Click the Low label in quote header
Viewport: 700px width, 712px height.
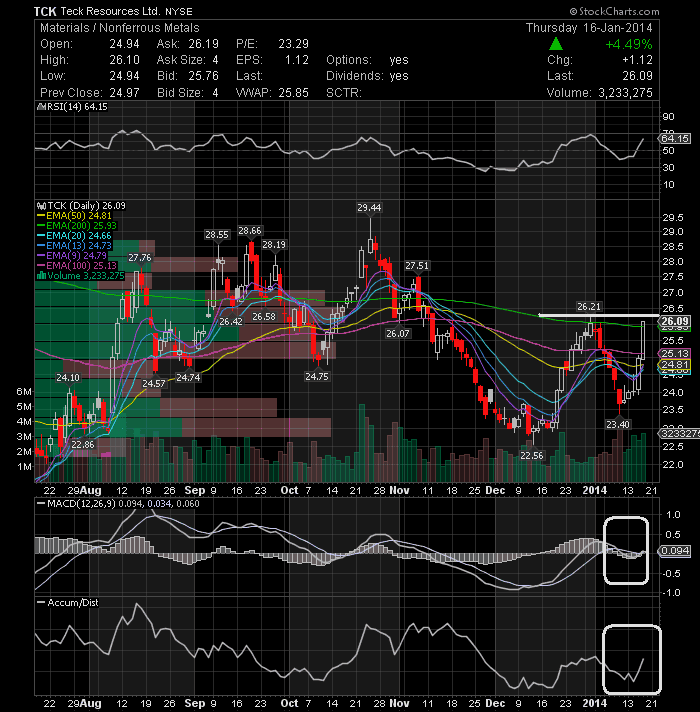(53, 76)
